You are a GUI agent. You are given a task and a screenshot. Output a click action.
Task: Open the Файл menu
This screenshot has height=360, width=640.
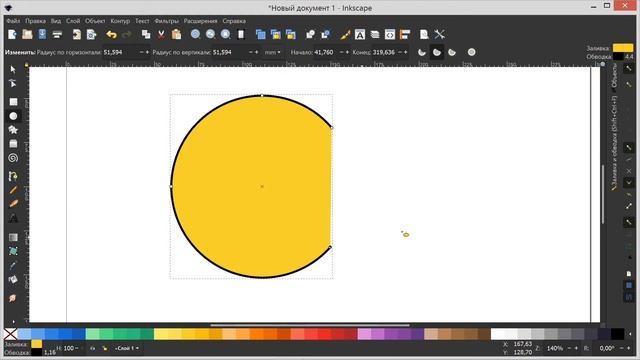point(13,21)
